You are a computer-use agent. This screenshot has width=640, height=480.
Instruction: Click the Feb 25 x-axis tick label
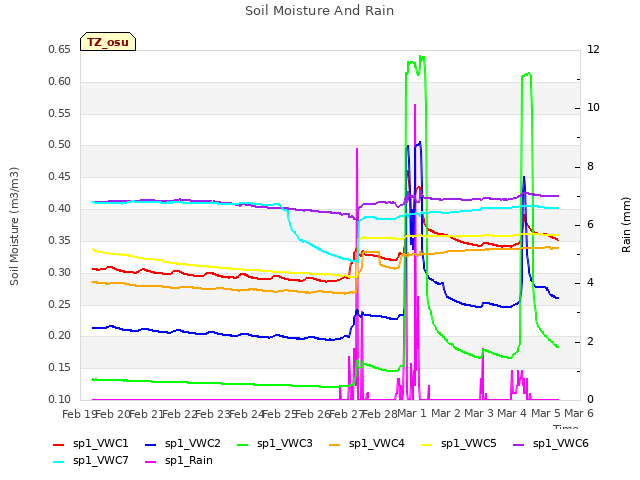279,414
